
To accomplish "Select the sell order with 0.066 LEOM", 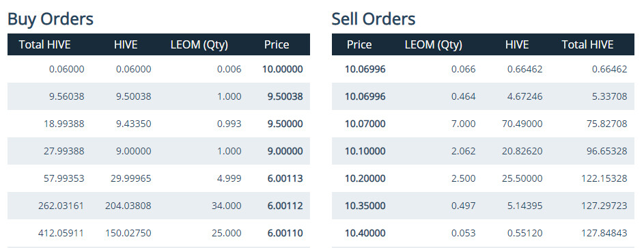I will point(483,69).
